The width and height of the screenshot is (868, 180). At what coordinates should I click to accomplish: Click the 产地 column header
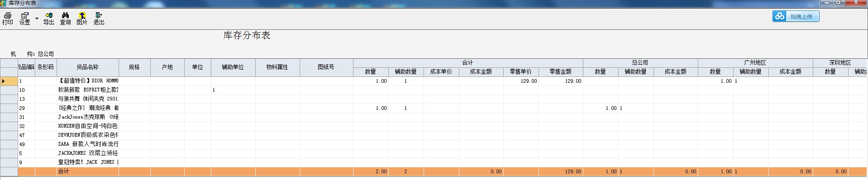pyautogui.click(x=167, y=67)
